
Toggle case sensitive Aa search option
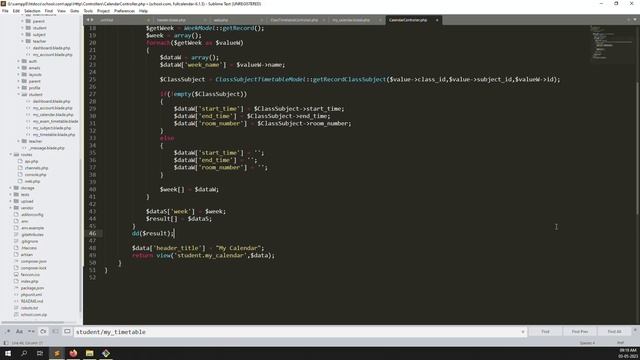point(19,331)
